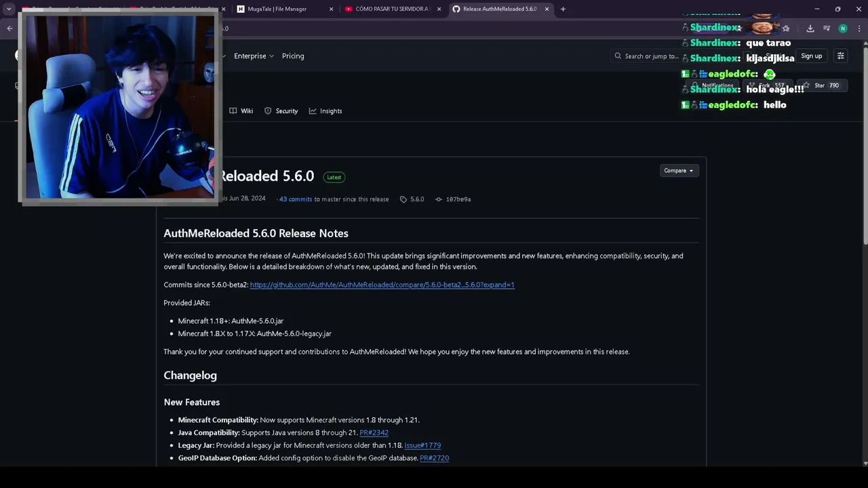This screenshot has height=488, width=868.
Task: Open the Wiki repository tab
Action: 241,111
